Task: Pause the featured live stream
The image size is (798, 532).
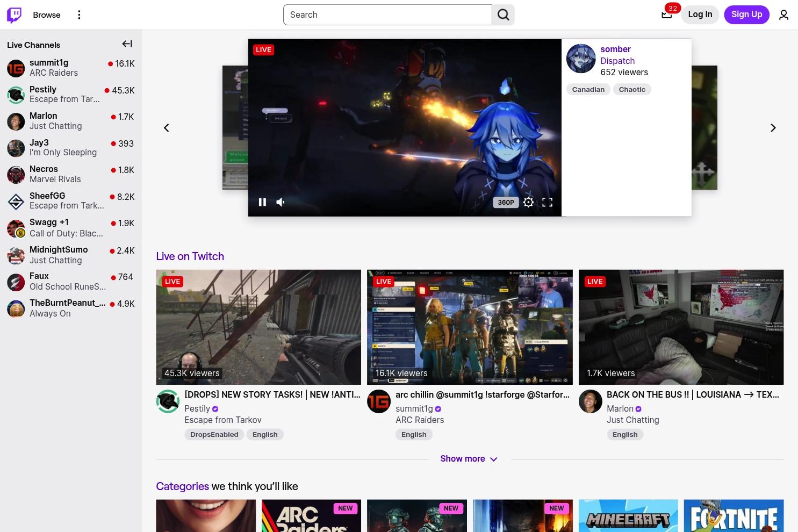Action: coord(262,202)
